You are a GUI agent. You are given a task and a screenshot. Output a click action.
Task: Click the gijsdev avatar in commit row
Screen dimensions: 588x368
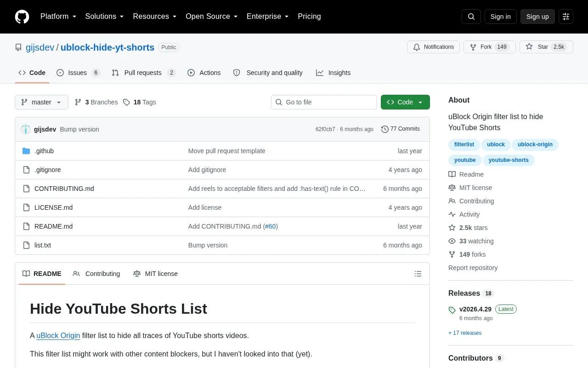26,129
